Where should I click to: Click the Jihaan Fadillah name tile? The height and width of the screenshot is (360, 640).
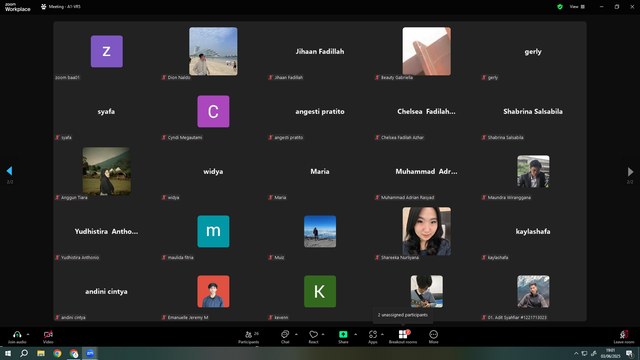point(320,51)
